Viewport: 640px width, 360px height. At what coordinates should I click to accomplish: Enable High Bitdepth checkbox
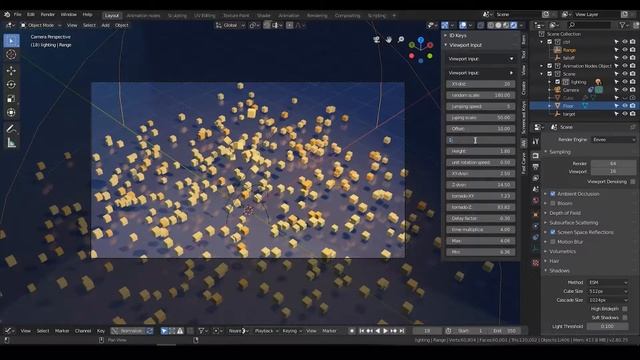pos(624,309)
